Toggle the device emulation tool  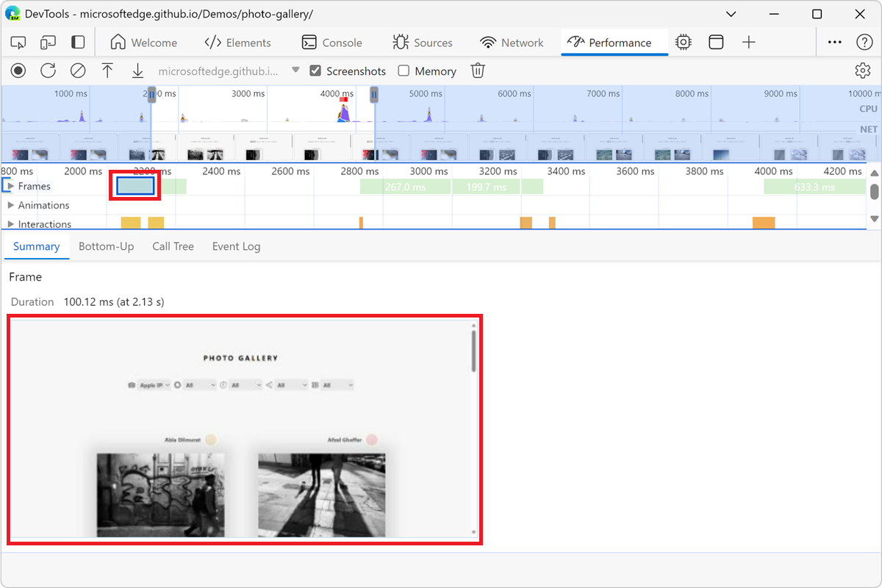[48, 43]
